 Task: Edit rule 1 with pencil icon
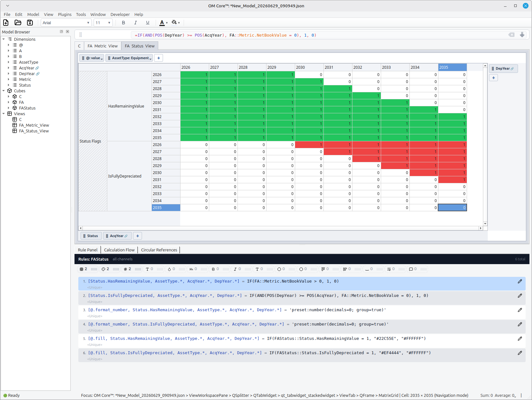pos(520,281)
